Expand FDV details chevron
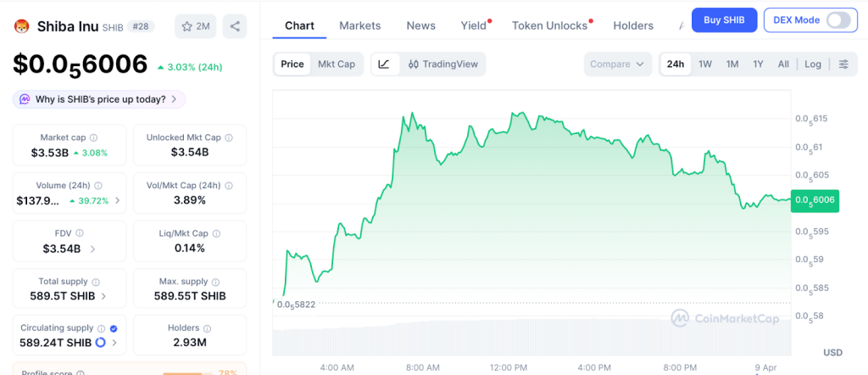868x375 pixels. point(92,249)
